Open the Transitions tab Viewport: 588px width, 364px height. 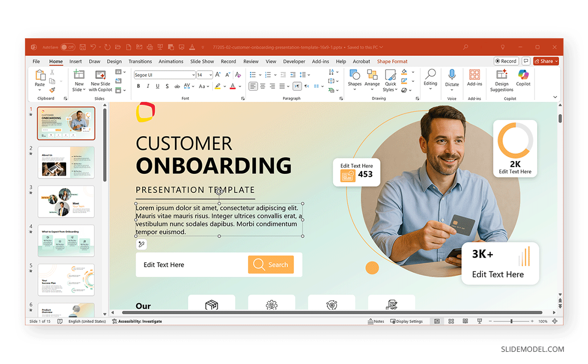click(x=140, y=62)
